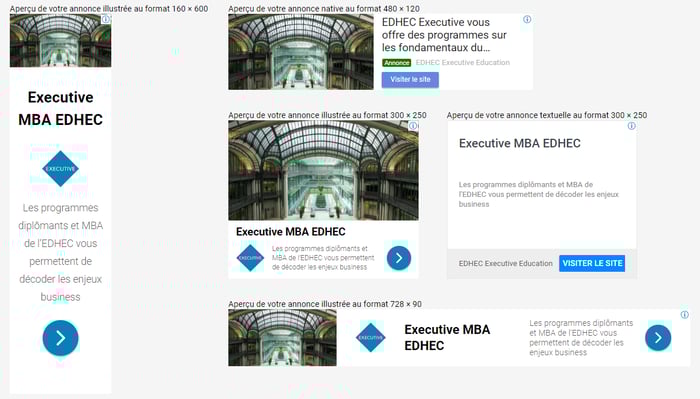Click the "EDHEC Executive Education" advertiser link in the native ad
700x399 pixels.
[462, 62]
